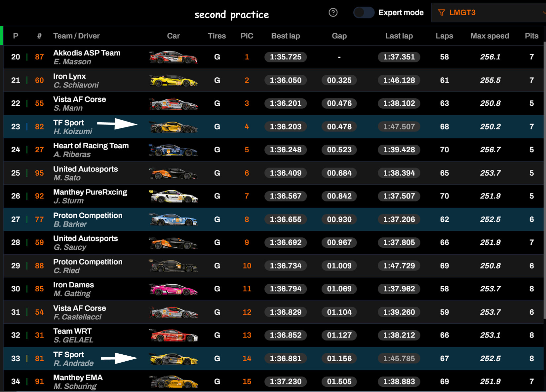
Task: Click the Akkodis ASP Team car image
Action: tap(173, 57)
